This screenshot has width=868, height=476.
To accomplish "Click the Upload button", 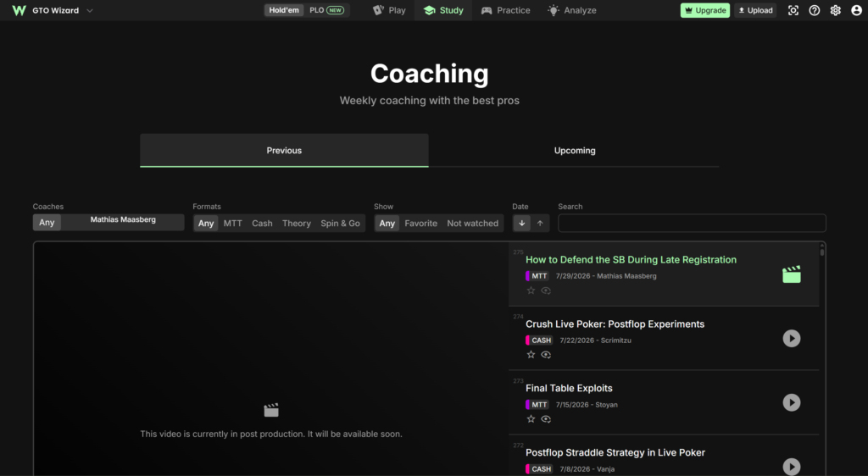I will (755, 10).
